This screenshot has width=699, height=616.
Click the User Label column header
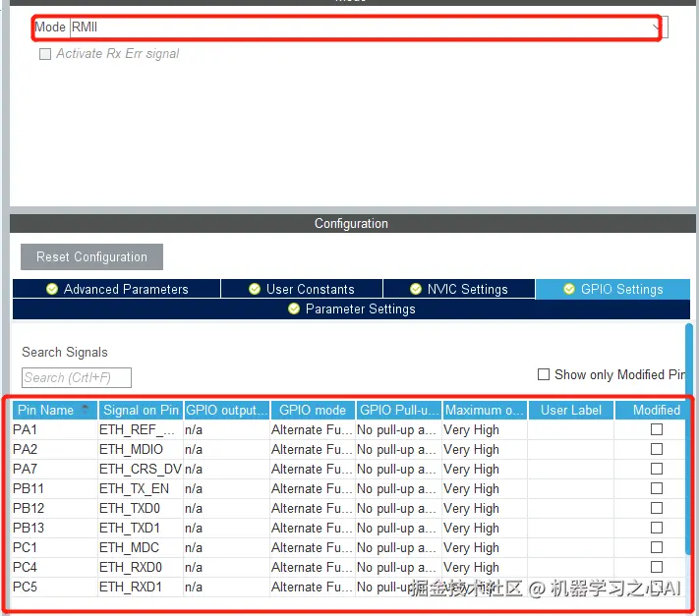[x=570, y=410]
